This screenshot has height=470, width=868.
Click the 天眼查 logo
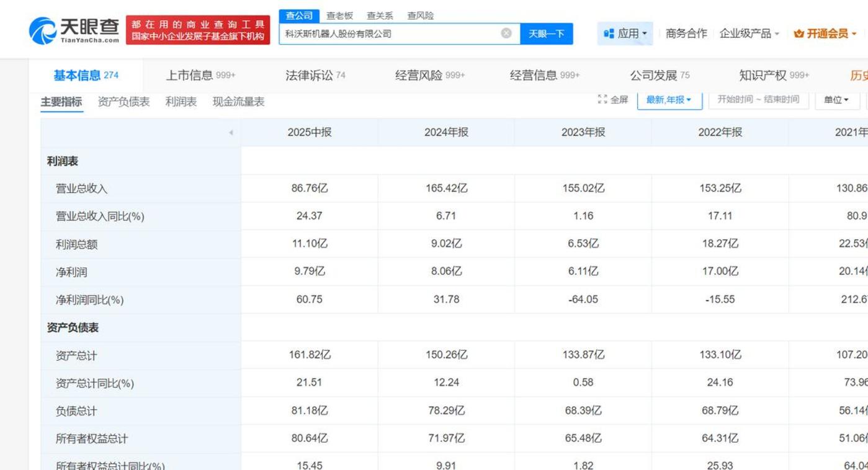coord(74,30)
